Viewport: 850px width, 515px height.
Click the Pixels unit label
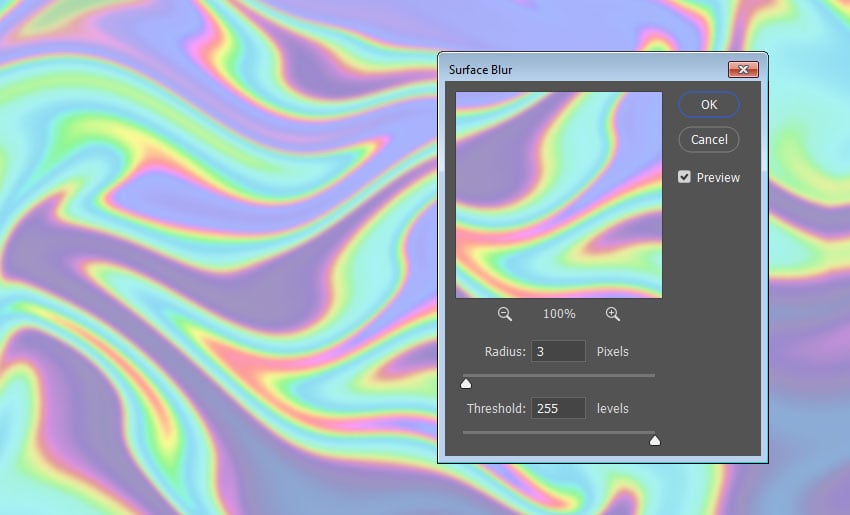[613, 351]
